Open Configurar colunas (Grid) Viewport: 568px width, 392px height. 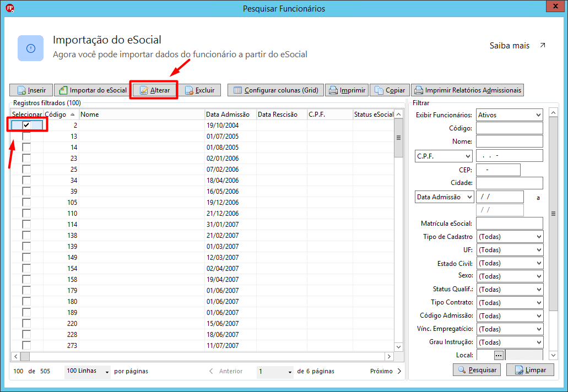275,90
